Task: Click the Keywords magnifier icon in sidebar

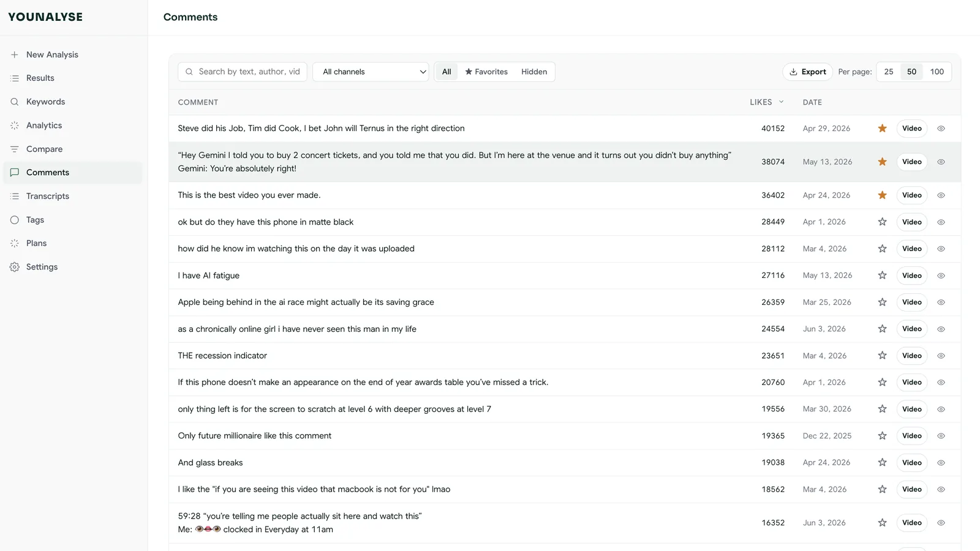Action: coord(15,102)
